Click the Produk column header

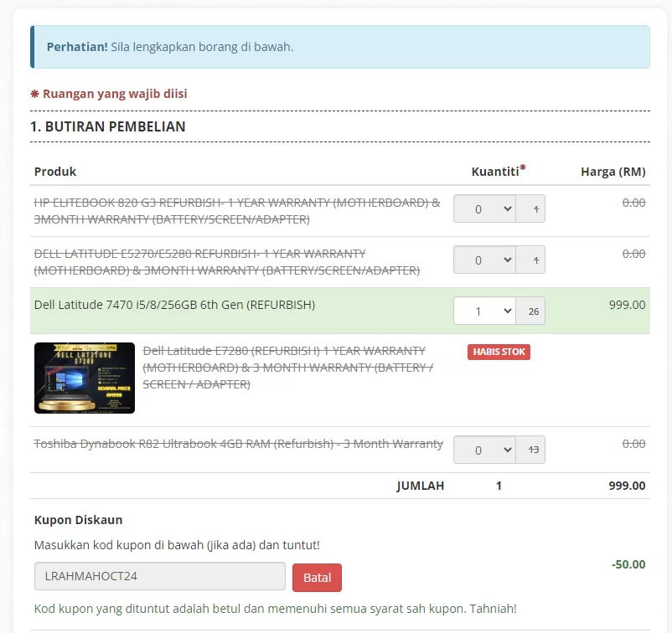(55, 172)
